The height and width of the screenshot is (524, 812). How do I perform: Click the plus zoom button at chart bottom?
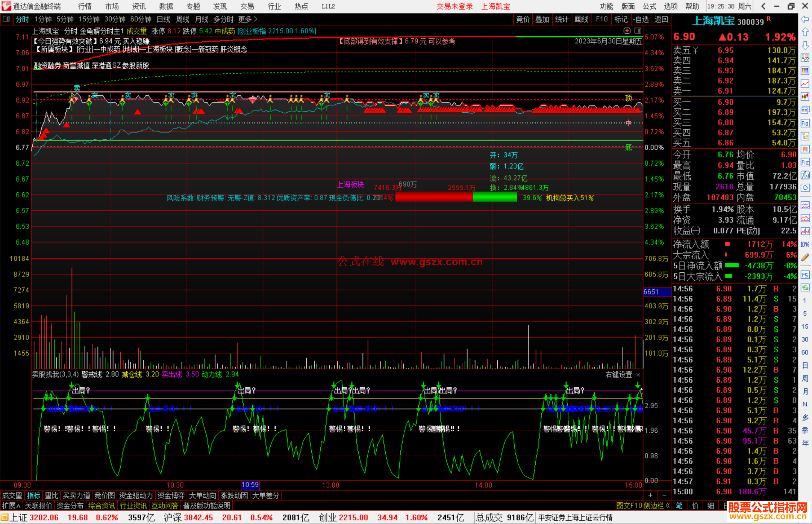[x=650, y=495]
